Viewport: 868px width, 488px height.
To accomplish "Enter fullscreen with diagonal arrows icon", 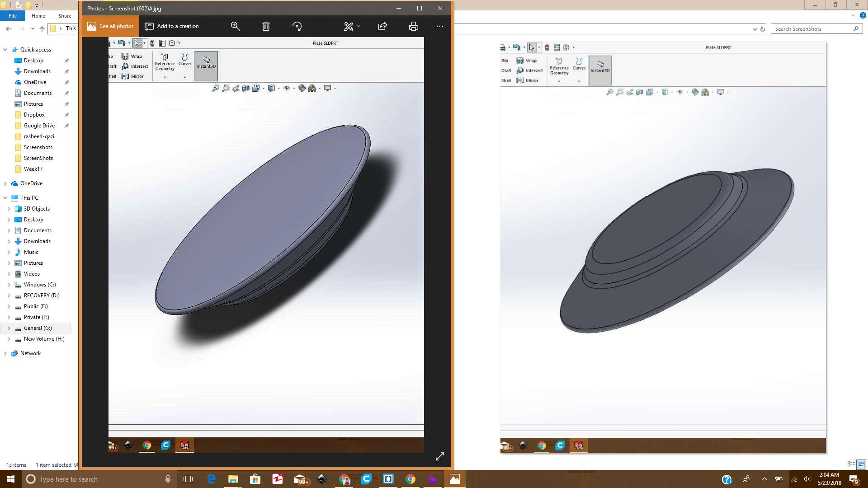I will [439, 456].
